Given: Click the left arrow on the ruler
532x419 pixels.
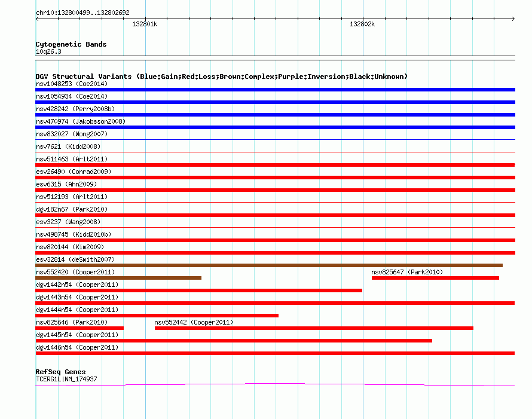Looking at the screenshot, I should pyautogui.click(x=37, y=19).
